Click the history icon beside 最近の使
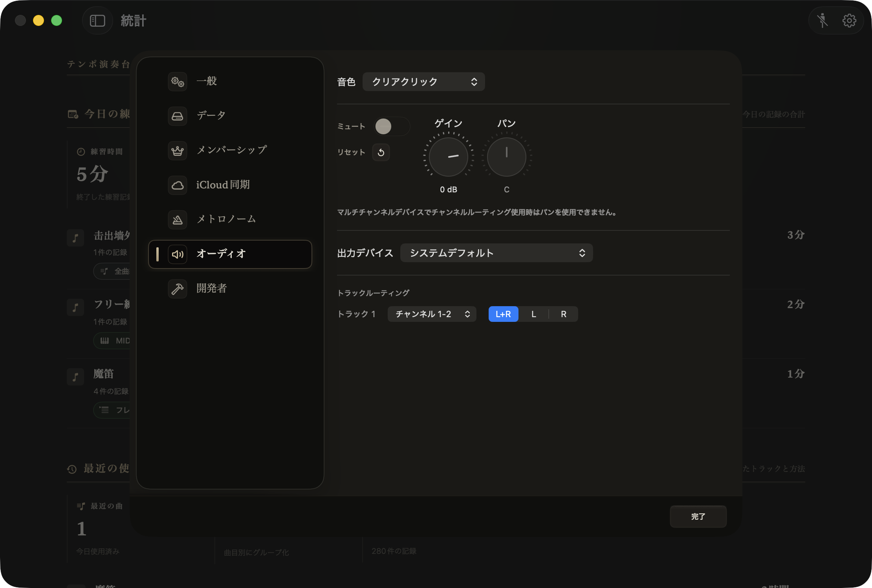The width and height of the screenshot is (872, 588). coord(72,469)
